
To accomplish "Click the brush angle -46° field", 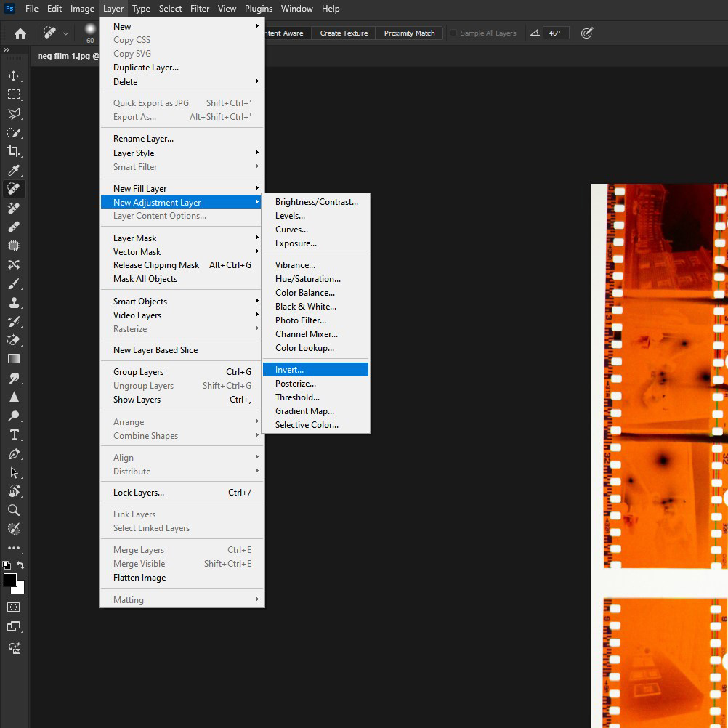I will pyautogui.click(x=556, y=33).
